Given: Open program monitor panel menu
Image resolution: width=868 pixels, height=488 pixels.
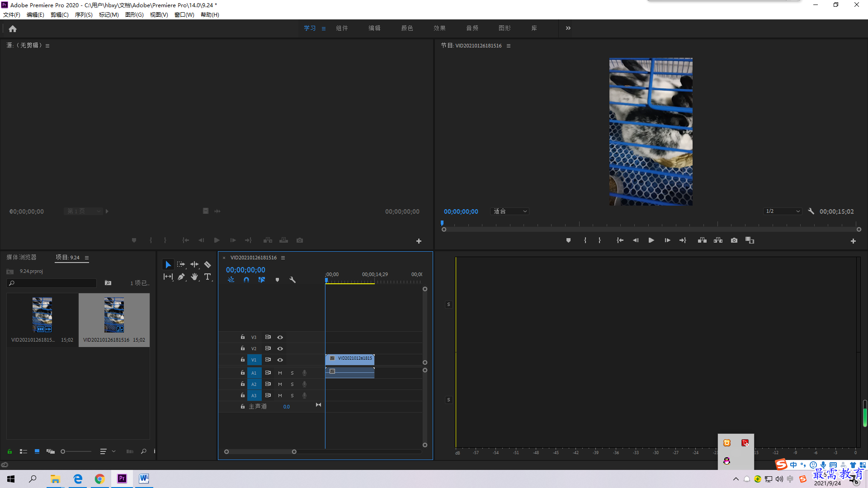Looking at the screenshot, I should coord(509,46).
